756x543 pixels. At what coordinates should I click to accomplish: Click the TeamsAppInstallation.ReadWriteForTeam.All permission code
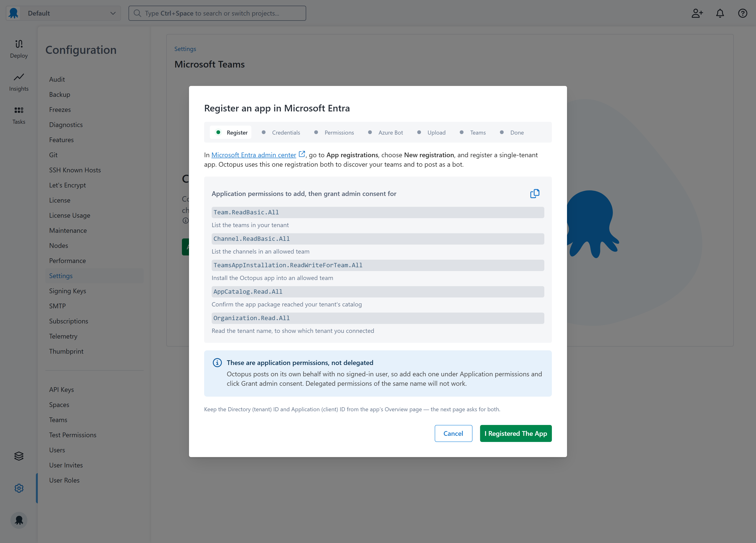point(378,265)
